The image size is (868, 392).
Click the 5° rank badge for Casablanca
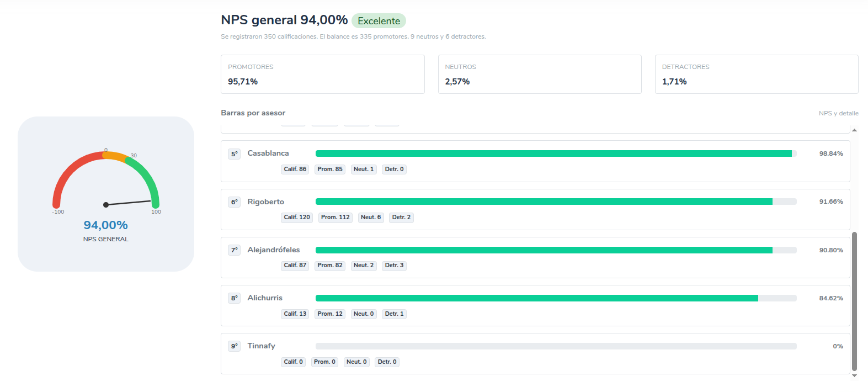coord(234,154)
